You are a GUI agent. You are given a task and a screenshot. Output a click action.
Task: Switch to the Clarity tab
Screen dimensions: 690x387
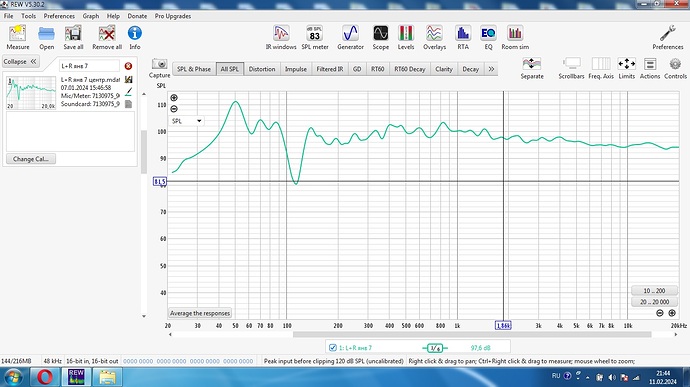[444, 69]
